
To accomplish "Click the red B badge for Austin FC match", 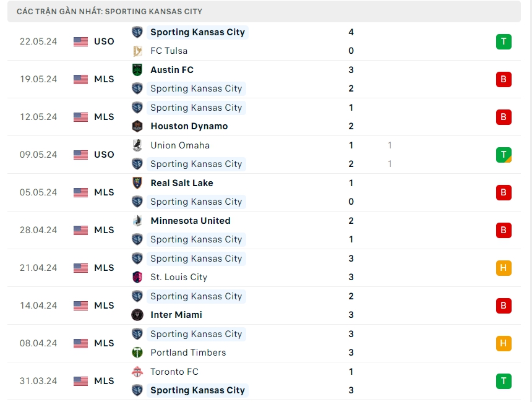I will 504,79.
